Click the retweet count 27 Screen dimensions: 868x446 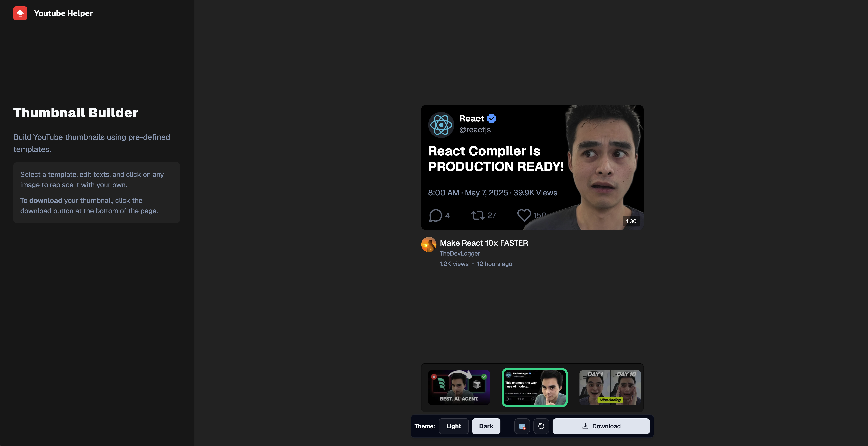[492, 215]
